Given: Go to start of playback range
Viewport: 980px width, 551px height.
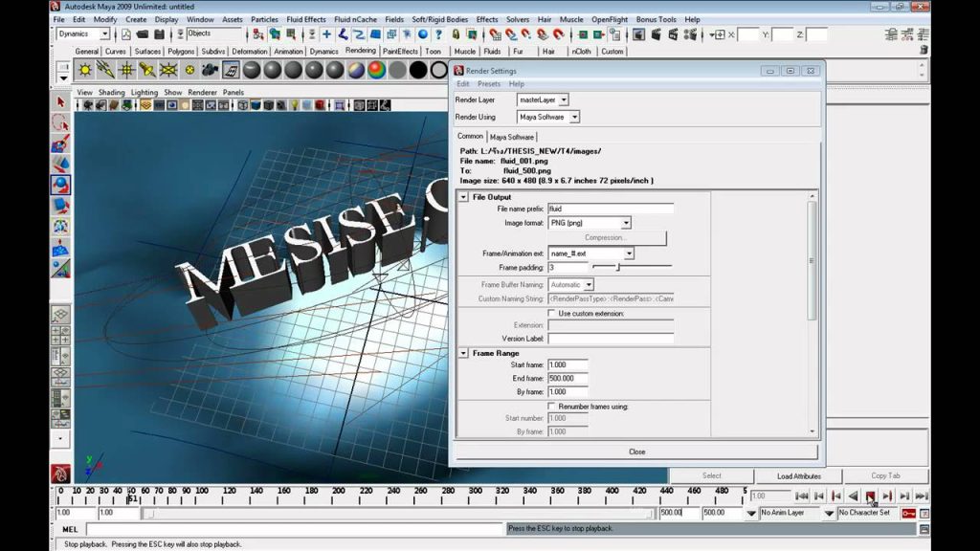Looking at the screenshot, I should (802, 496).
